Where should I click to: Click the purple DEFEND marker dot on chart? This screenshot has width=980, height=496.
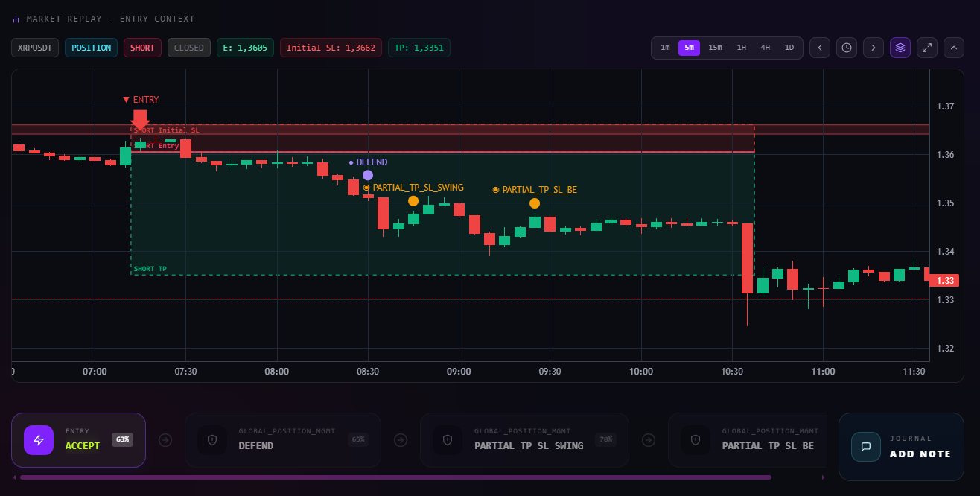click(368, 175)
